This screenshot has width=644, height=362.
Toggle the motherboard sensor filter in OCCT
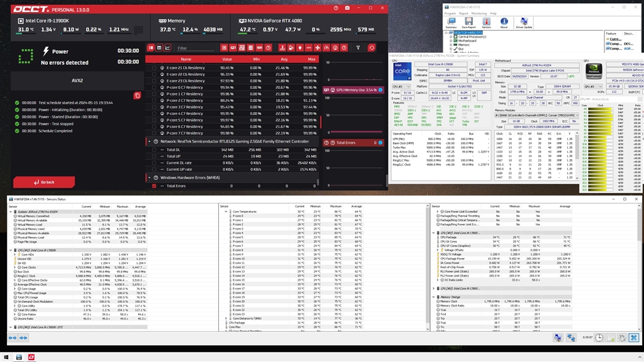pyautogui.click(x=242, y=48)
